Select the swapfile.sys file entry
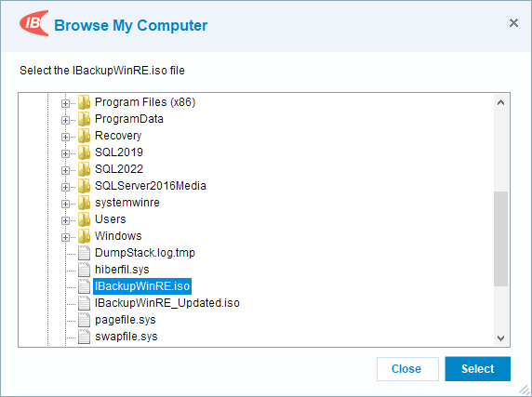Viewport: 532px width, 397px height. coord(126,337)
